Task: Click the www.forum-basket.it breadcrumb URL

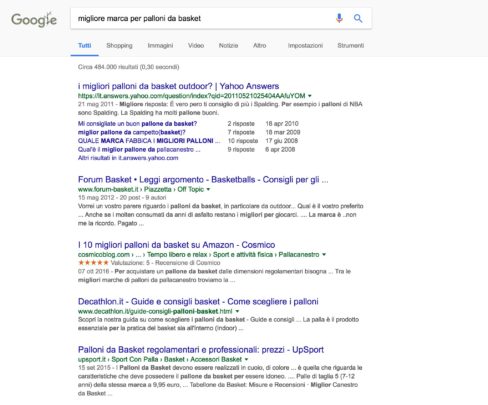Action: click(x=141, y=189)
